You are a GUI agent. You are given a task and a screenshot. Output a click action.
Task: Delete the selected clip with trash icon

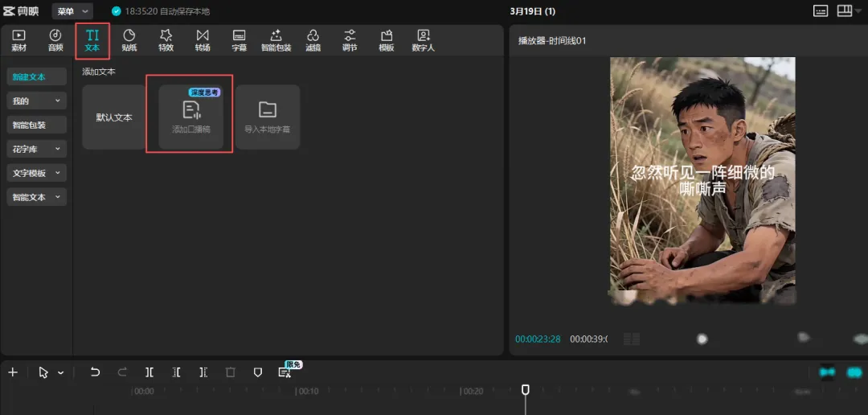point(231,372)
